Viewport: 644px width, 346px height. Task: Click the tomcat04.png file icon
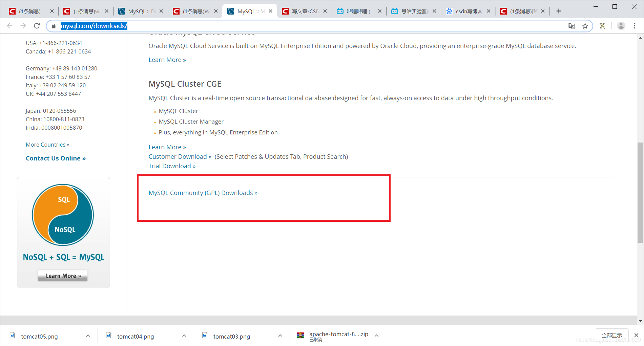pyautogui.click(x=108, y=335)
